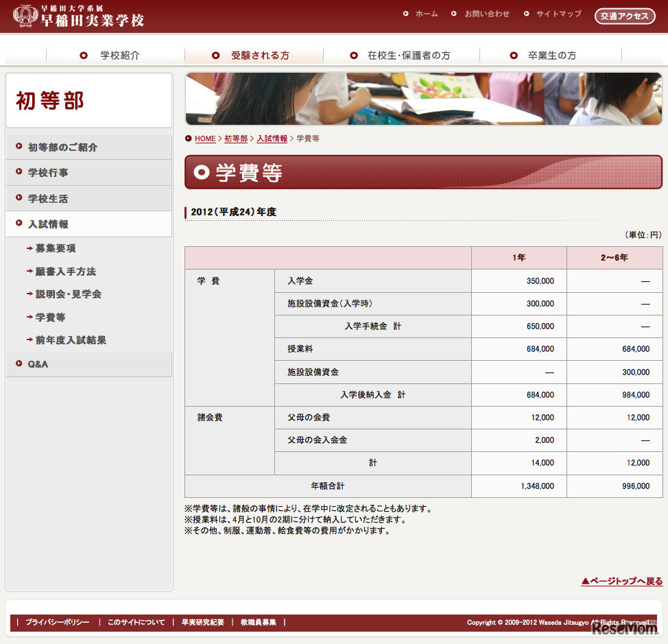
Task: Switch to the 受験される方 tab
Action: coord(259,56)
